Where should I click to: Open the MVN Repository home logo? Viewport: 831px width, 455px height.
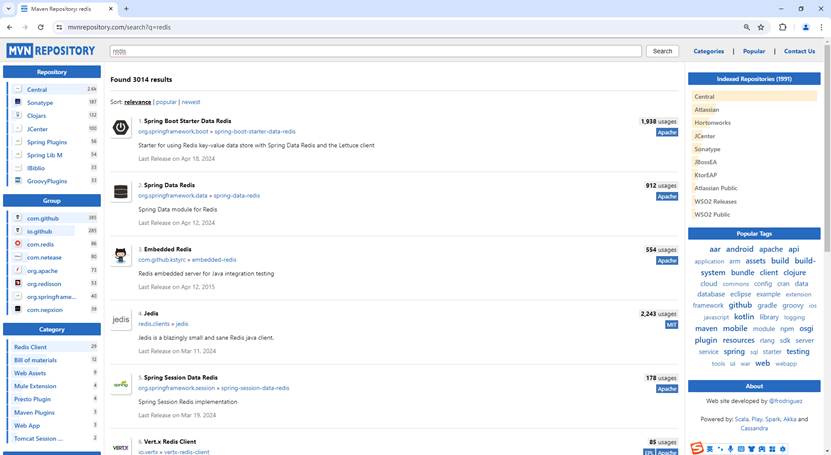pos(51,51)
